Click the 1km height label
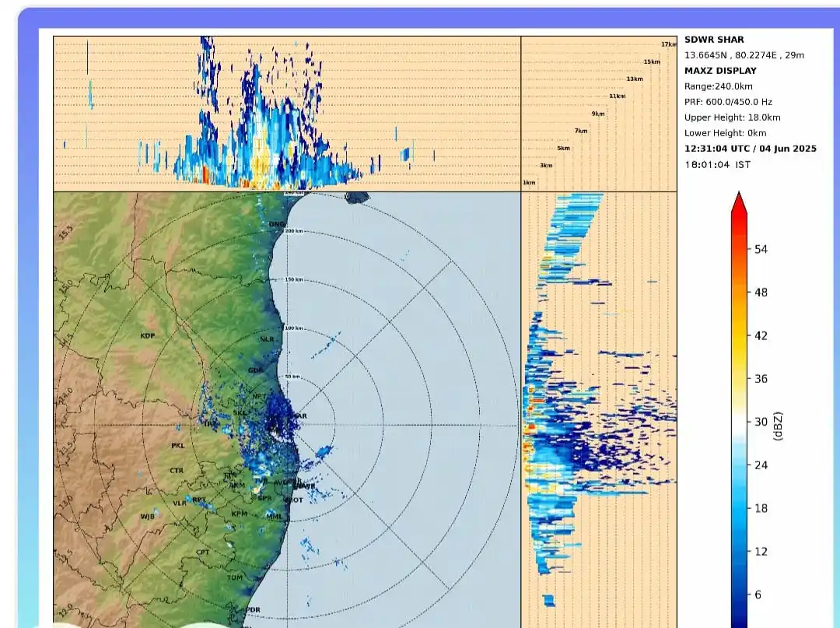The height and width of the screenshot is (628, 840). (x=530, y=183)
